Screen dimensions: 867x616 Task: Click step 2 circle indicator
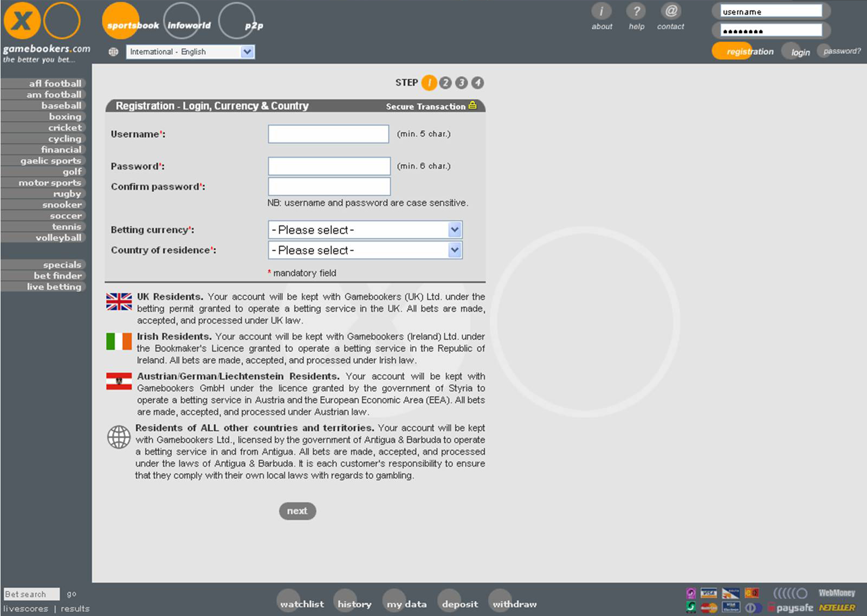pos(445,82)
